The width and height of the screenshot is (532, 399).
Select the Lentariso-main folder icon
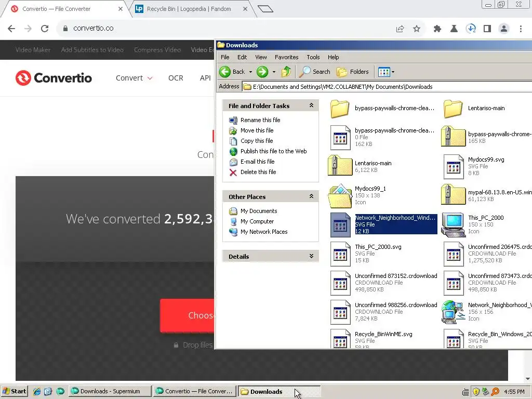[x=453, y=109]
